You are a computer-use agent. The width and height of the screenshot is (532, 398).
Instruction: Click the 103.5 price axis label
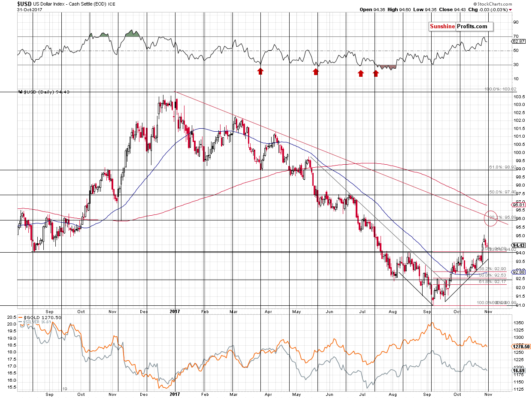520,97
